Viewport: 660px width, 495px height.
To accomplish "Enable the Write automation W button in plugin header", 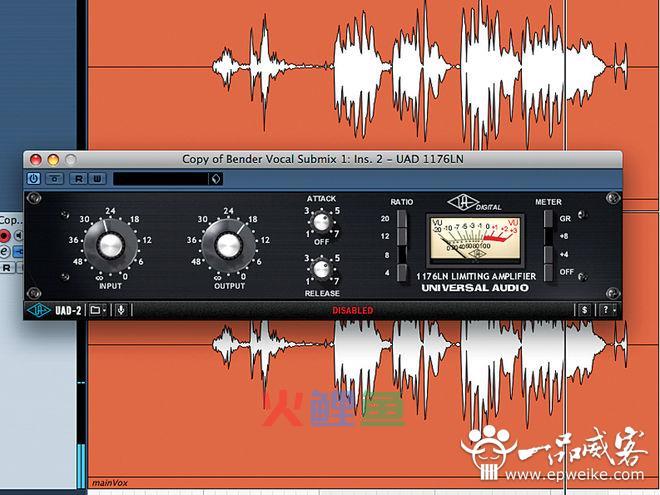I will click(97, 179).
